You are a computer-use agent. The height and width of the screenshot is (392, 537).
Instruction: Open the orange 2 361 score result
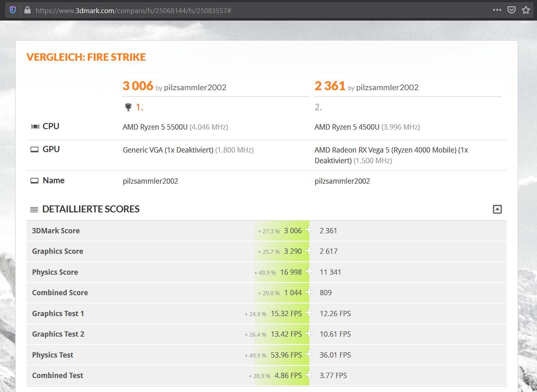click(x=330, y=86)
